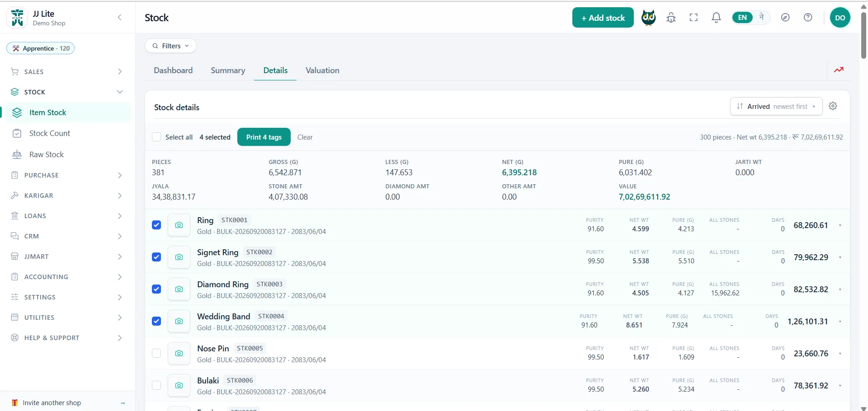Open the DO user avatar menu
868x411 pixels.
(840, 18)
